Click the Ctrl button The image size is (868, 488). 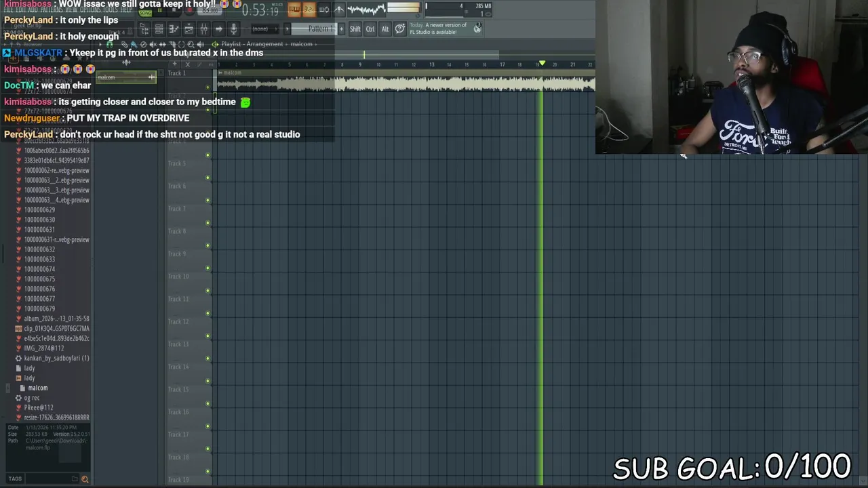click(370, 28)
